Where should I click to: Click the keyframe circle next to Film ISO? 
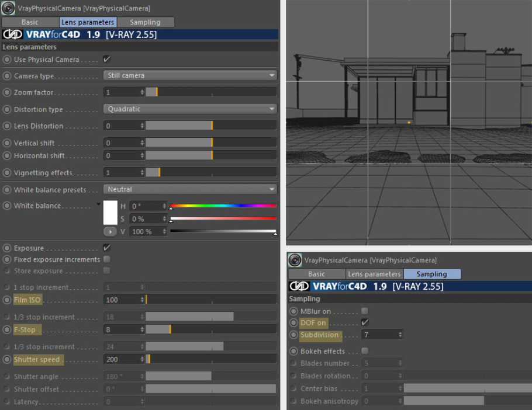click(7, 300)
